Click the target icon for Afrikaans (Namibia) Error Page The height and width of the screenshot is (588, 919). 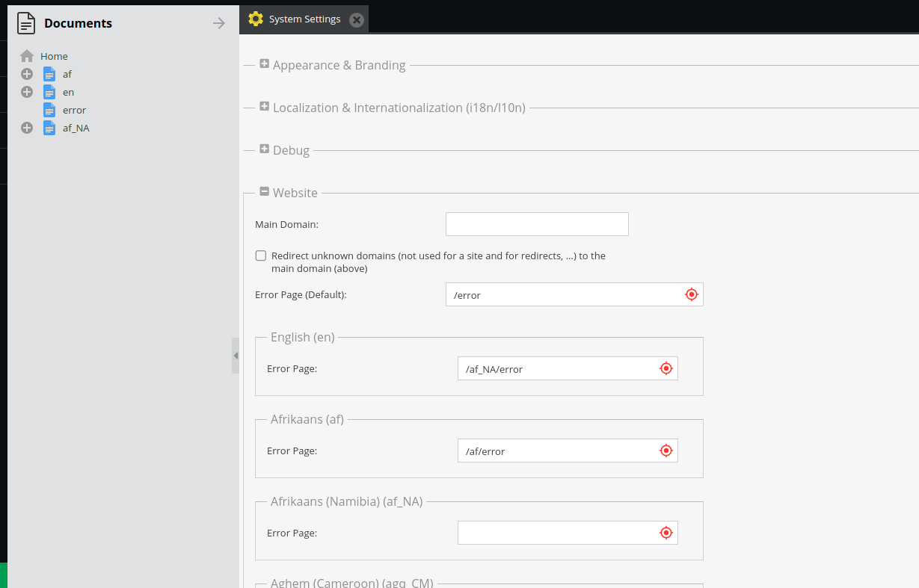coord(666,533)
